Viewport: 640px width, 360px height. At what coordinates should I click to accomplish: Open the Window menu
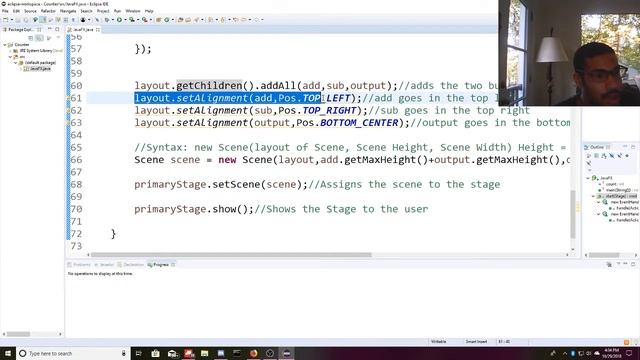(x=133, y=11)
